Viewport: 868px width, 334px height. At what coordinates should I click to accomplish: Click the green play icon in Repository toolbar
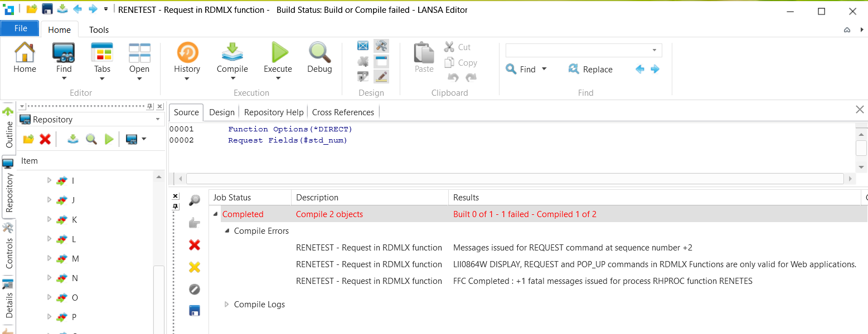point(109,139)
